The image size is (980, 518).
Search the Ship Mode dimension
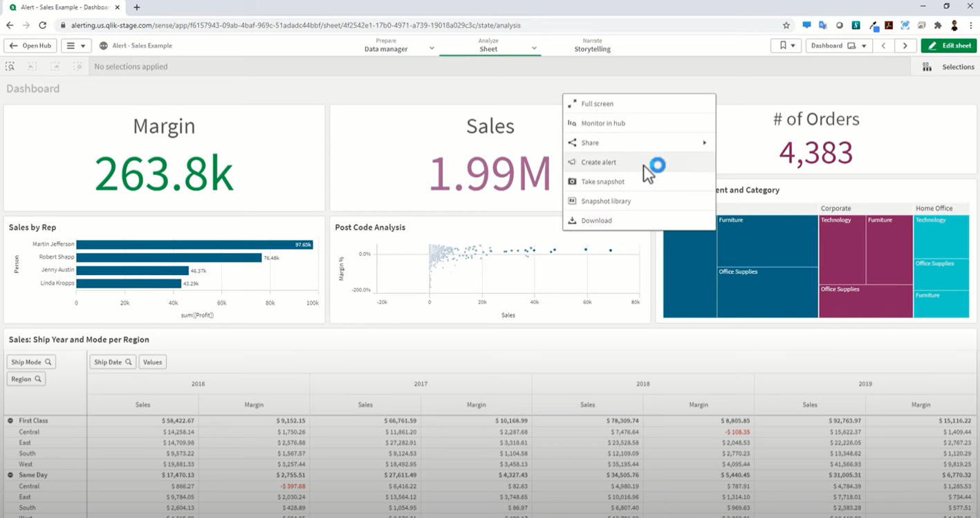[48, 362]
